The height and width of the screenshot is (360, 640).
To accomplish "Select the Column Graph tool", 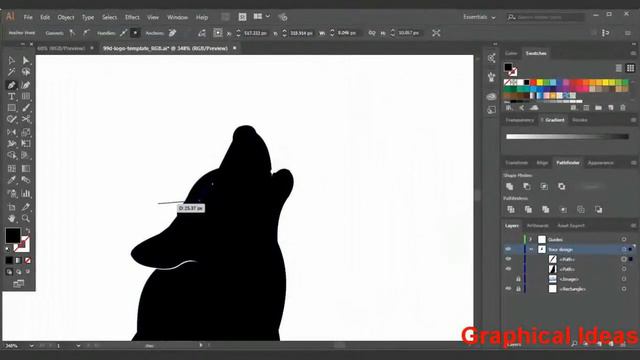I will coord(26,193).
